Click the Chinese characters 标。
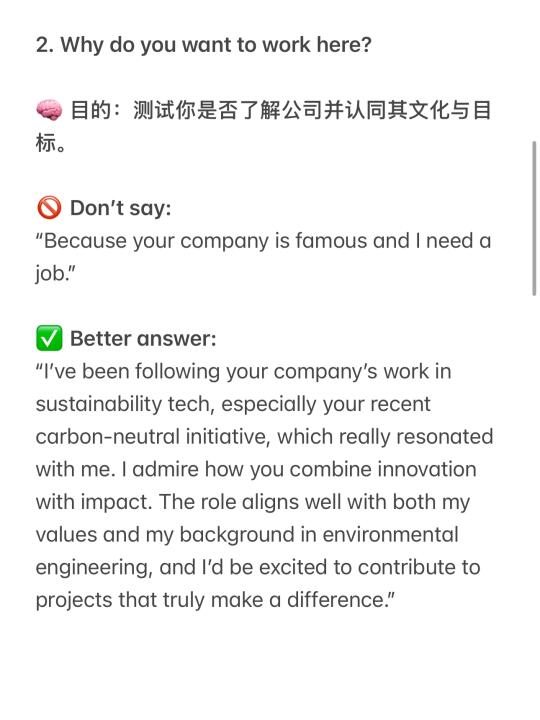 51,143
